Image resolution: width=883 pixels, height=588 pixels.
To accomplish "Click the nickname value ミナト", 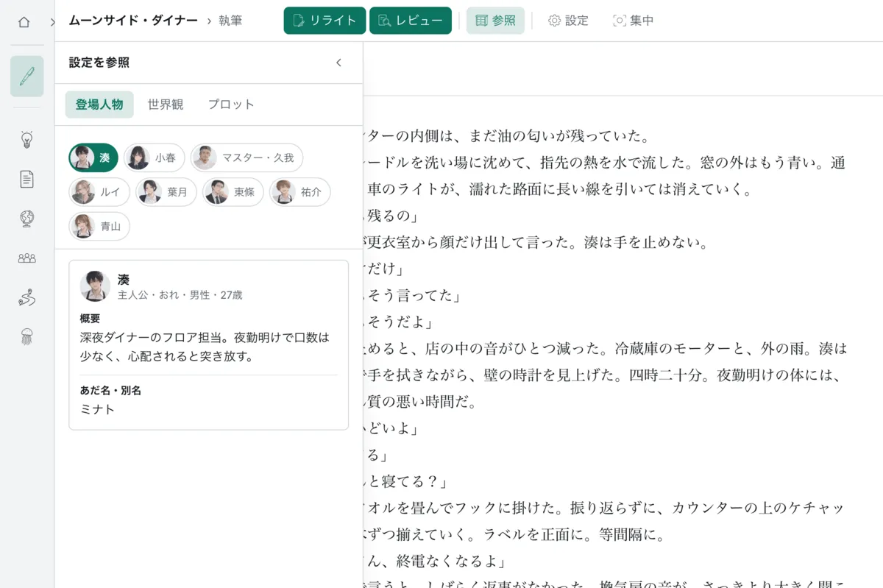I will click(x=97, y=409).
